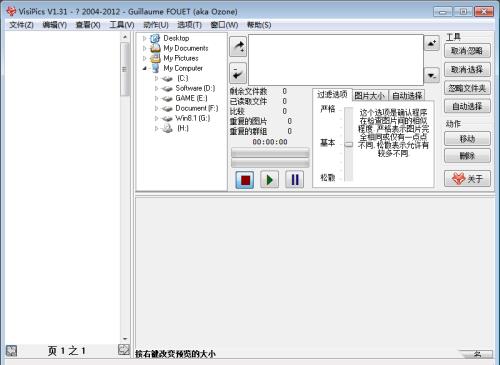Viewport: 500px width, 365px height.
Task: Expand the Software (D:) drive node
Action: pyautogui.click(x=156, y=88)
